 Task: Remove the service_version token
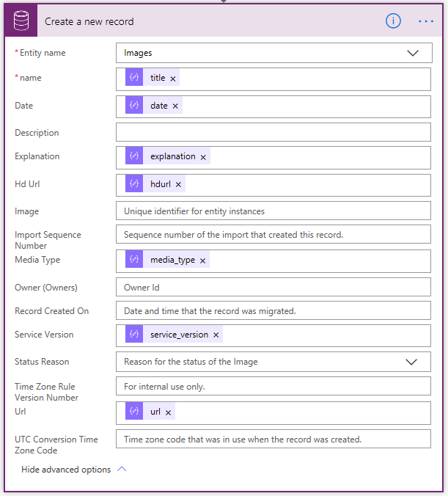[216, 335]
